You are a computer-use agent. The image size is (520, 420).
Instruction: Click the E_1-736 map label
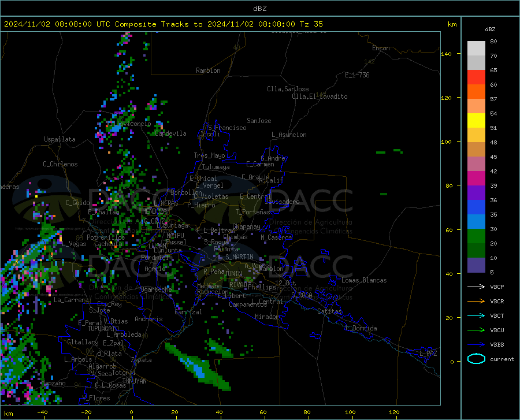[x=357, y=75]
